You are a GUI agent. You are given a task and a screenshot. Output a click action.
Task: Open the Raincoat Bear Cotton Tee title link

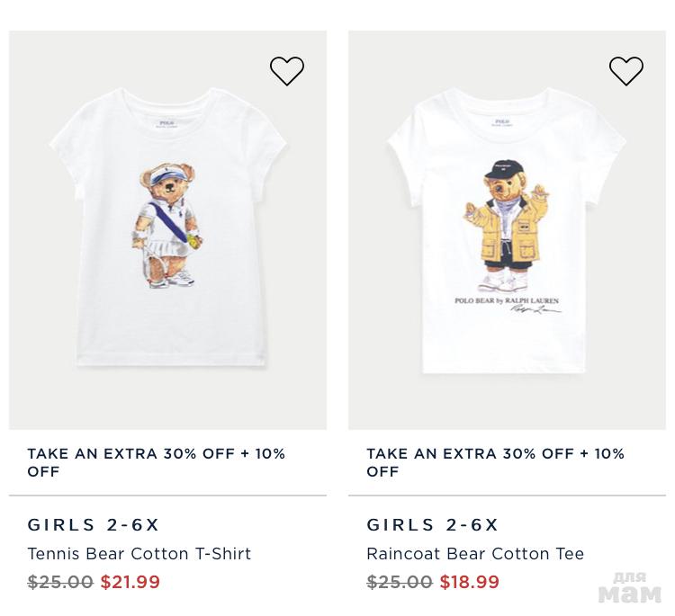pos(475,554)
